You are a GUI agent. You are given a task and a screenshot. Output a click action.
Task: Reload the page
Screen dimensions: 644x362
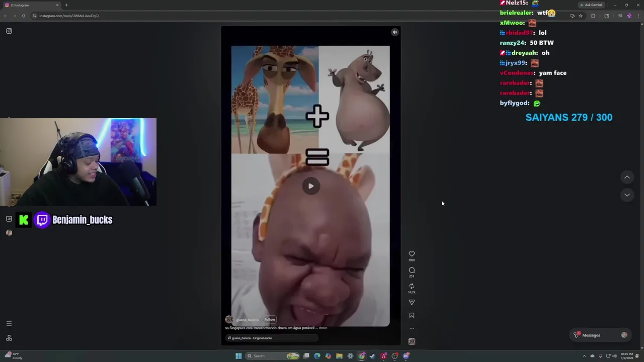[23, 16]
